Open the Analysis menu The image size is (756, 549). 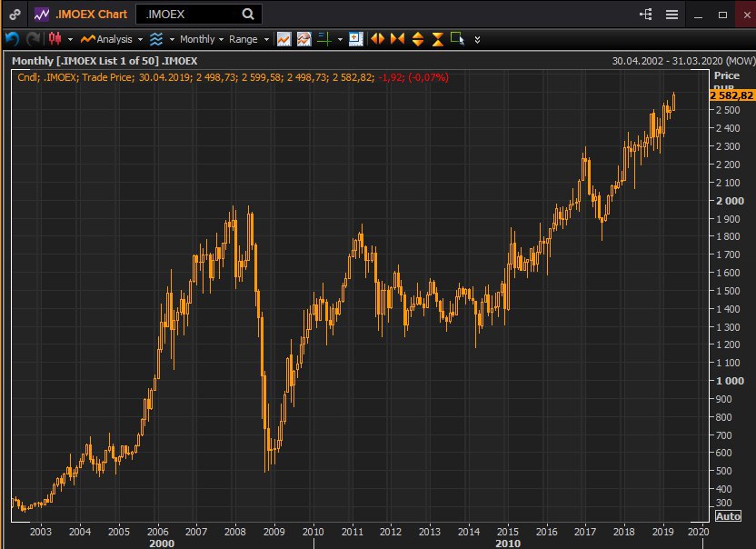tap(106, 39)
